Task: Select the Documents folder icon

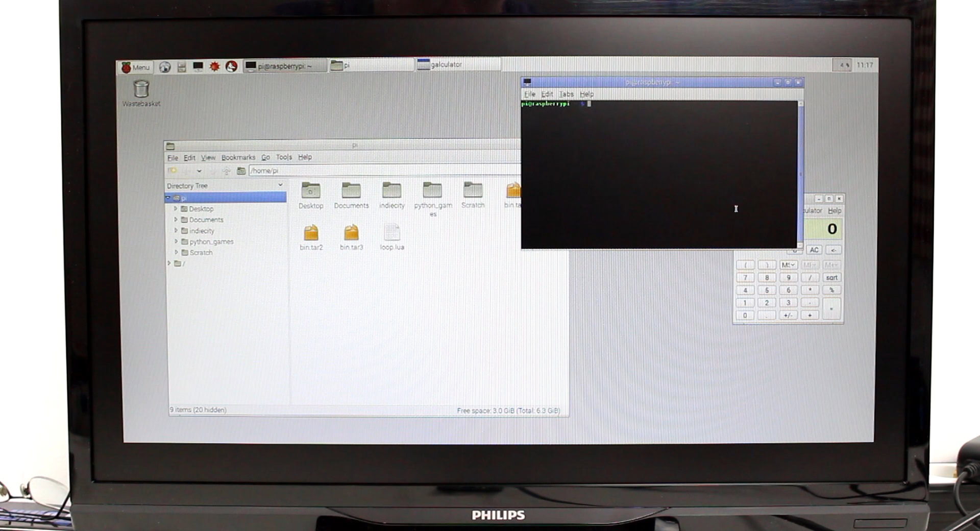Action: 351,196
